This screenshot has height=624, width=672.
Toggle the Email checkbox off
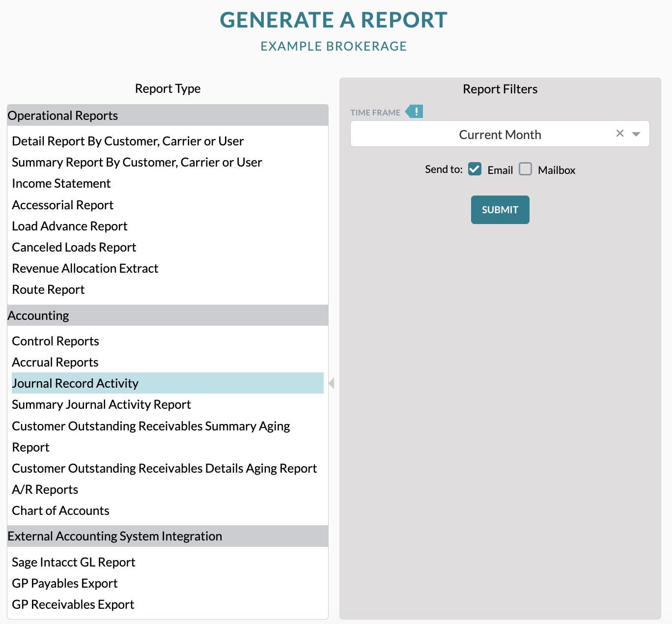click(x=474, y=169)
